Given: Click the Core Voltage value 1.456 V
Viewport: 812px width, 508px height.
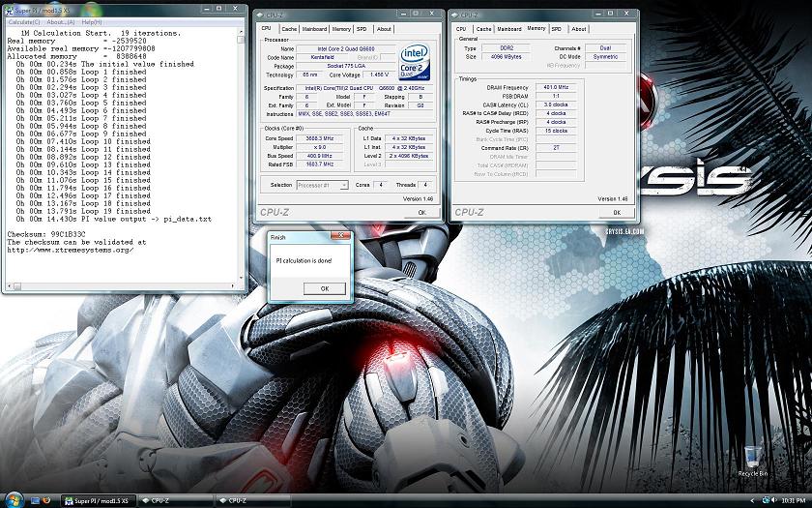Looking at the screenshot, I should pyautogui.click(x=380, y=75).
